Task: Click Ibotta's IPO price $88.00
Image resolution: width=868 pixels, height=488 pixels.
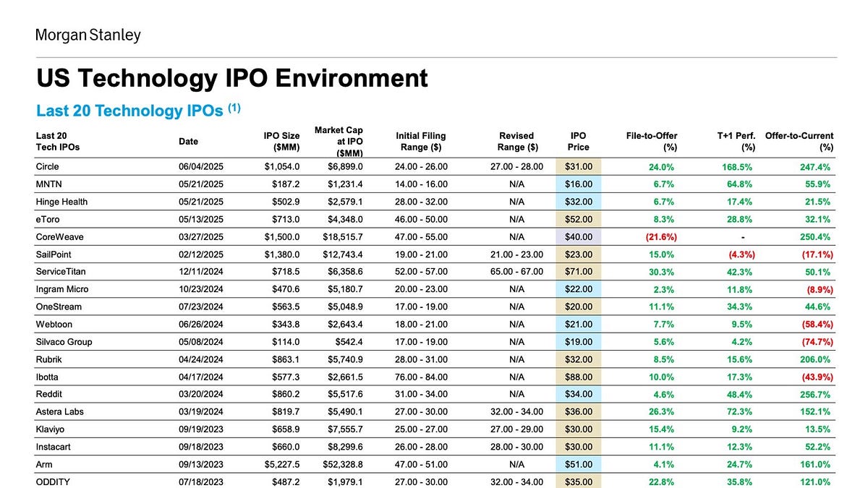Action: [579, 377]
